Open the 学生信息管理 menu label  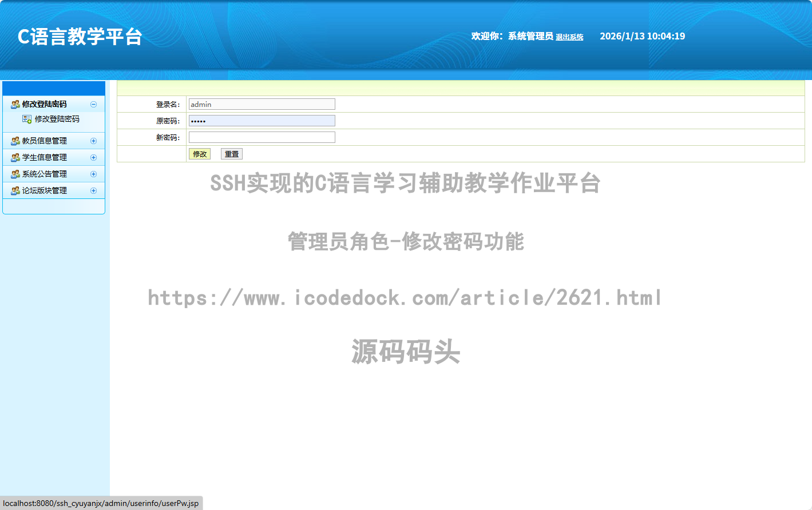[45, 157]
